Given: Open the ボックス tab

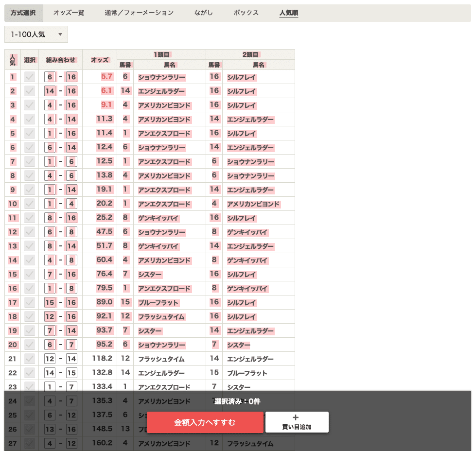Looking at the screenshot, I should pyautogui.click(x=246, y=13).
